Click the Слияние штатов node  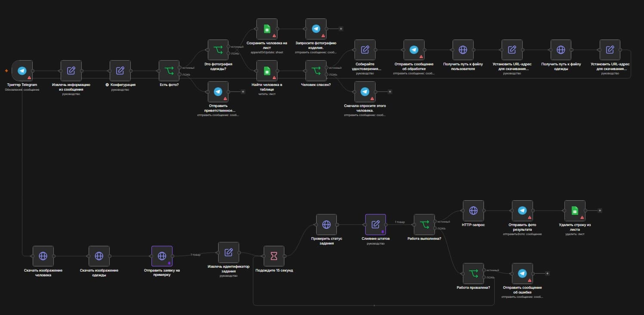click(376, 224)
